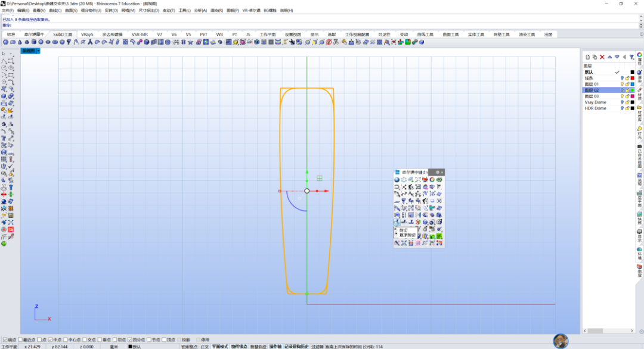Click the 智慧轨迹 SmartTrack status button
This screenshot has width=644, height=349.
pos(258,347)
